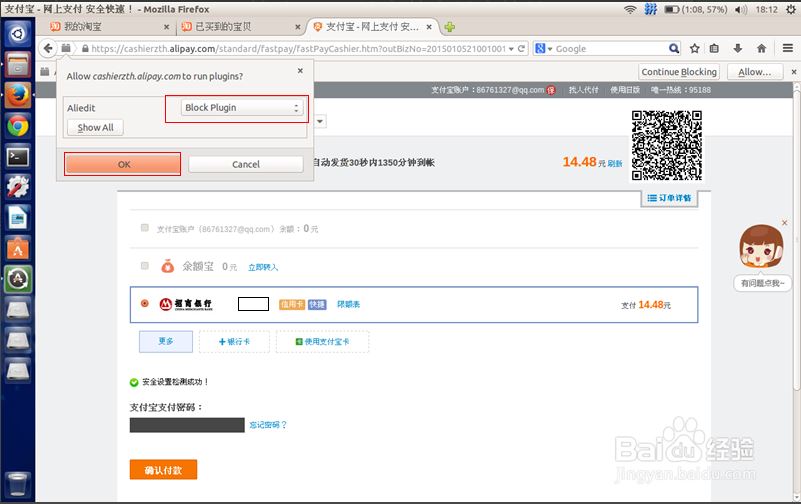
Task: Click Continue Blocking in the notification bar
Action: click(679, 72)
